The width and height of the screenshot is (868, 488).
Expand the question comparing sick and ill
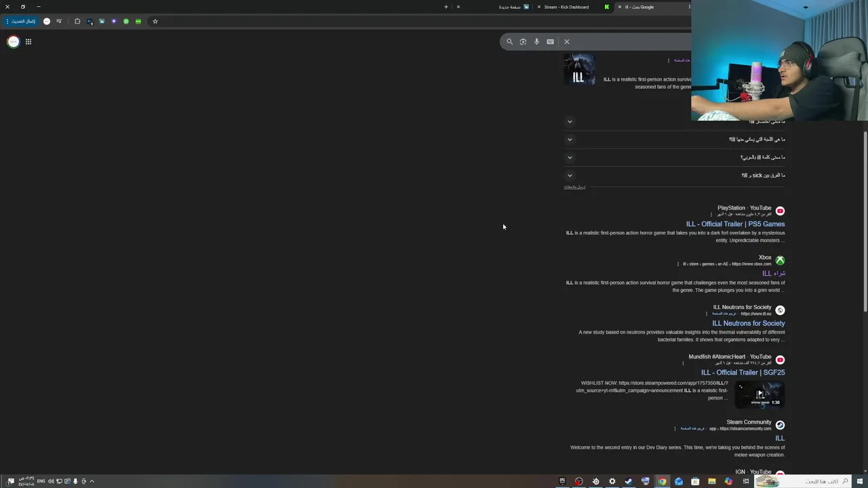pyautogui.click(x=570, y=176)
